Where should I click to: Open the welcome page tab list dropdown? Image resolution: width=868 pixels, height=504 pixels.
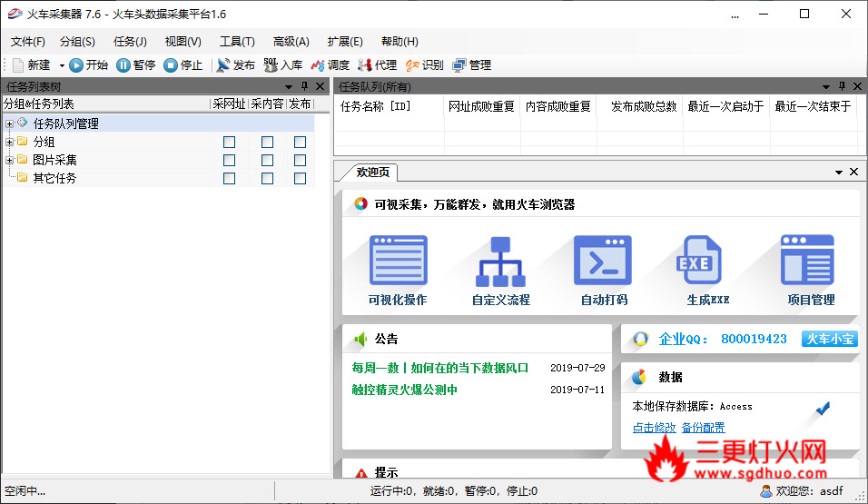[x=839, y=173]
